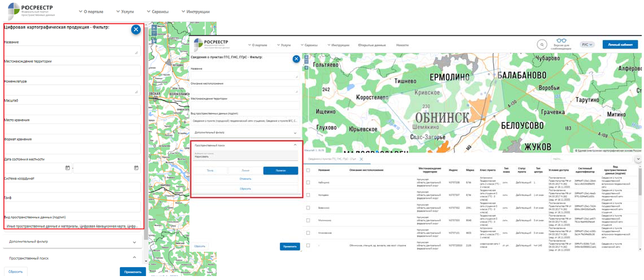Screen dimensions: 644x280
Task: Open the Новости menu item
Action: point(402,45)
